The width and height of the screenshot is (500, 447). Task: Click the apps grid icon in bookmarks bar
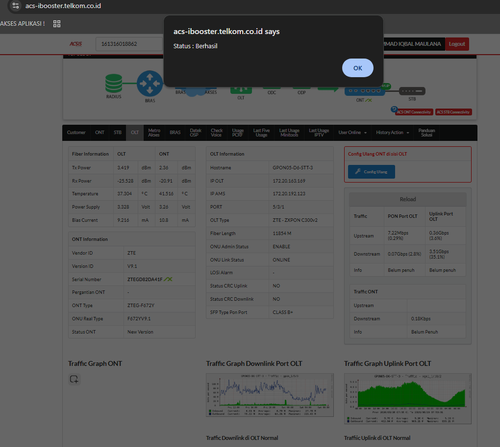(57, 24)
